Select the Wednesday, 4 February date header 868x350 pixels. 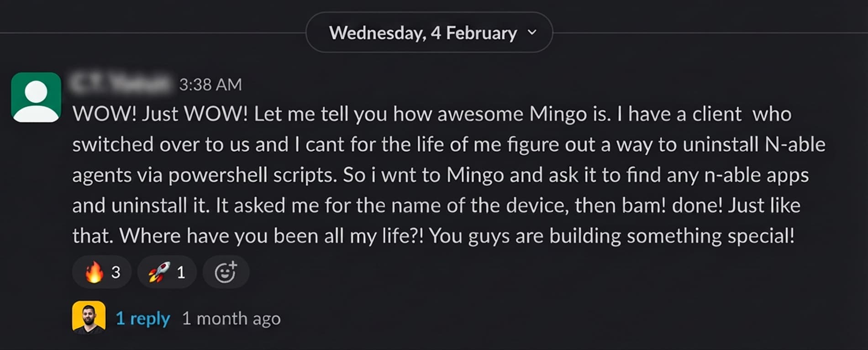(422, 32)
